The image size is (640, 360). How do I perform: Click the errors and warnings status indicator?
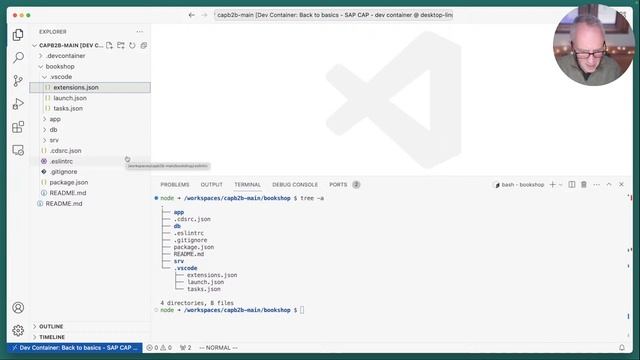(159, 348)
